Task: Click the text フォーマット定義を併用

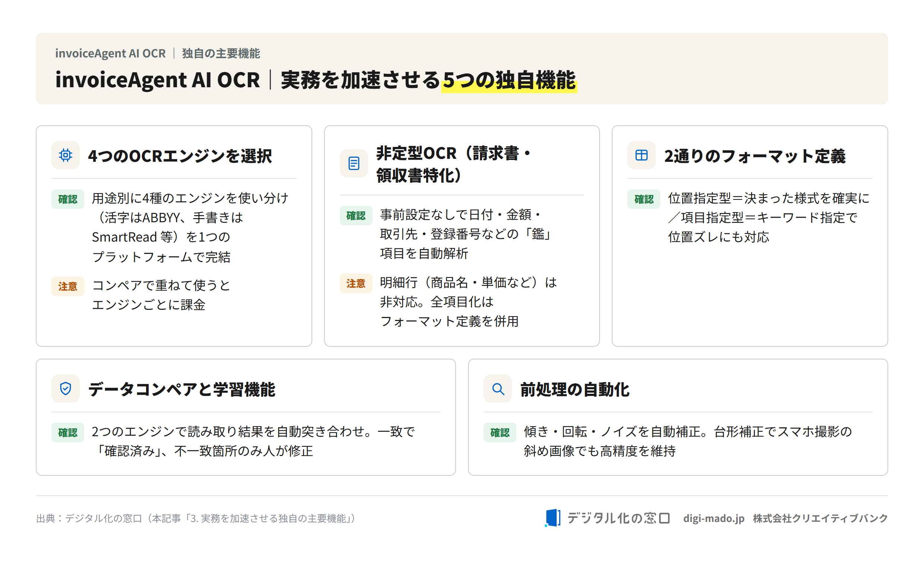Action: (x=449, y=321)
